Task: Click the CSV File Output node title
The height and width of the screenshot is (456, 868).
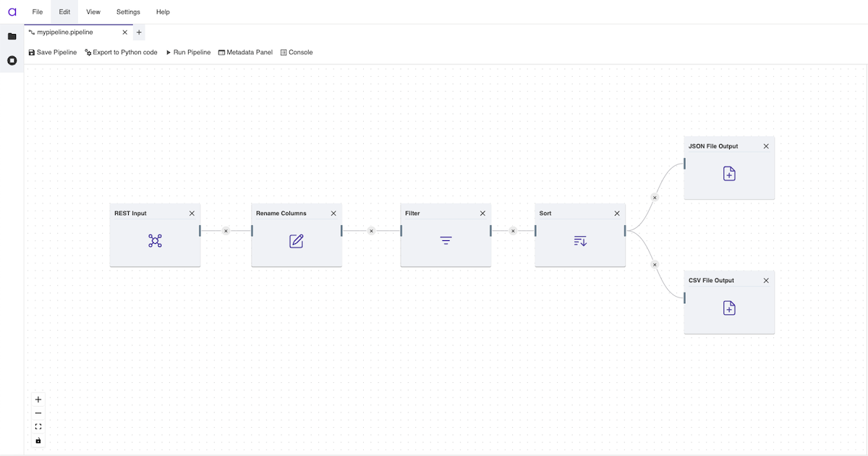Action: pos(711,281)
